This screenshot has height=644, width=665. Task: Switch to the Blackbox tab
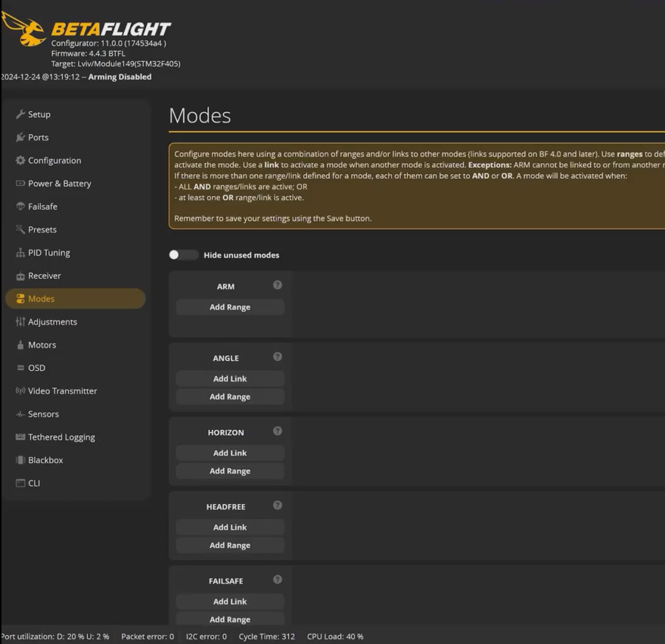click(x=45, y=460)
